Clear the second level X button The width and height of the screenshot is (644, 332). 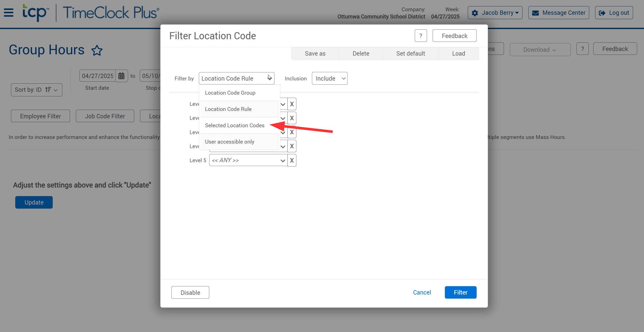[x=292, y=118]
